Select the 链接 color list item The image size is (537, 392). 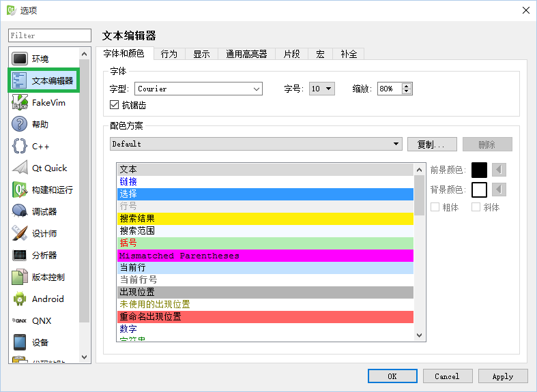pos(265,181)
